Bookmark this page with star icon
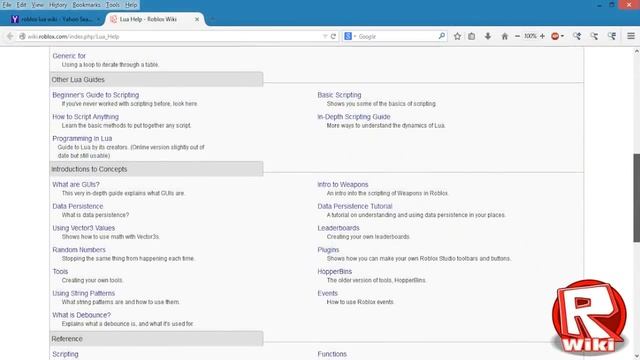This screenshot has height=360, width=640. [x=457, y=36]
